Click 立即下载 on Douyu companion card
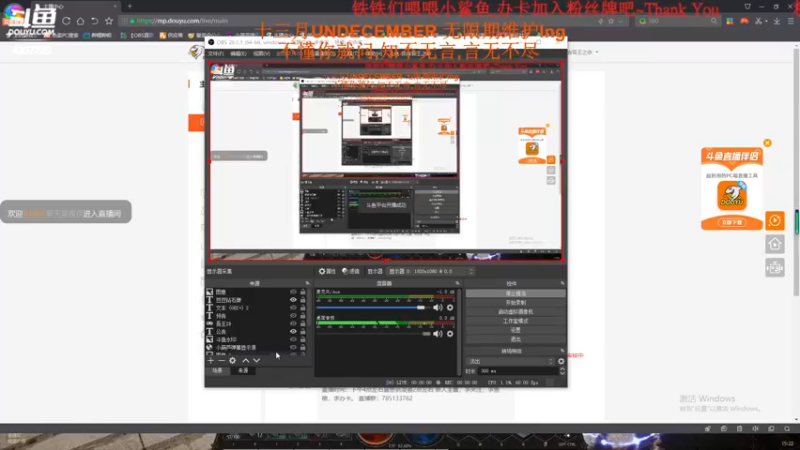The width and height of the screenshot is (800, 450). 732,222
